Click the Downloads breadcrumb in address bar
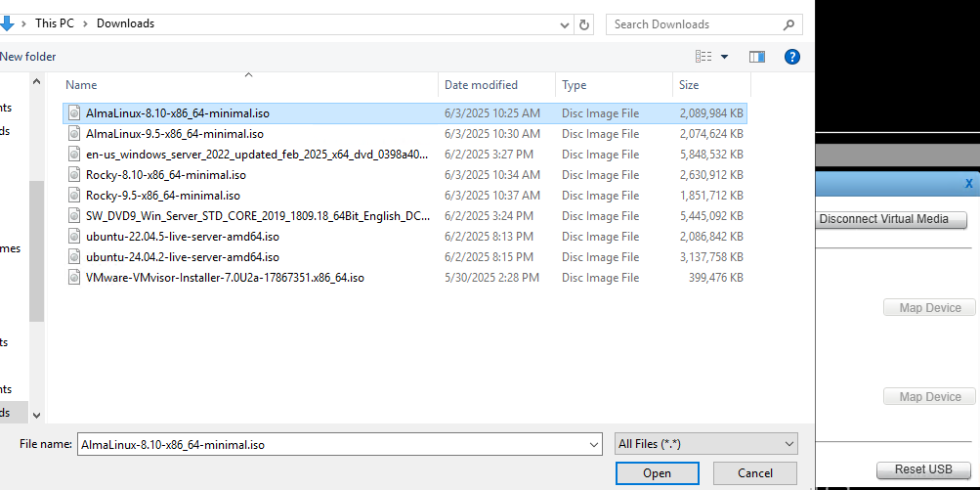This screenshot has width=980, height=490. [125, 23]
